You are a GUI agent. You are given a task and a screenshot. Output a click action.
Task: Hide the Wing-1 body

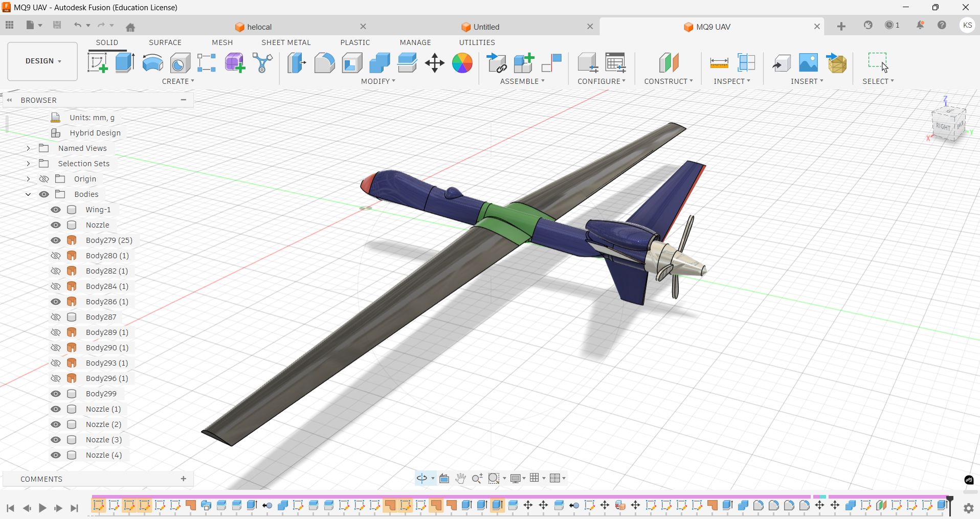56,210
